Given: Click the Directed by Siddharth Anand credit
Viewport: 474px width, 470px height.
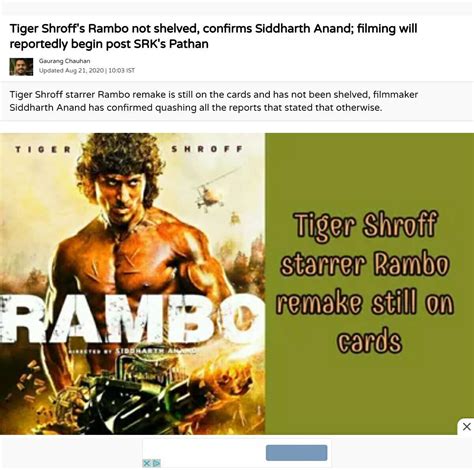Looking at the screenshot, I should pos(132,351).
